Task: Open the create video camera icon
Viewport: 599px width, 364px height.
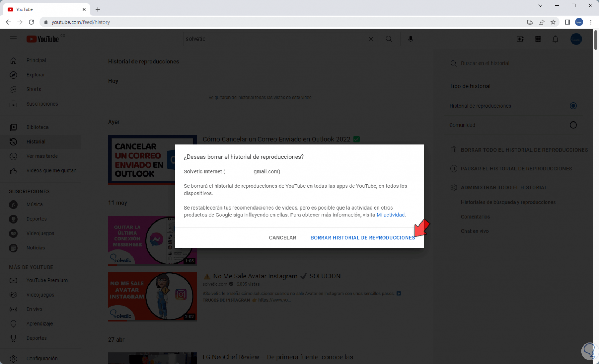Action: (521, 39)
